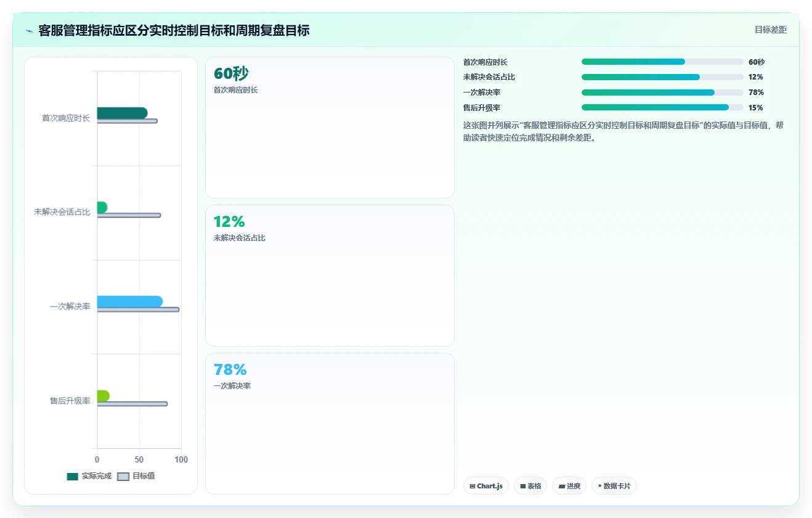Click the gray target bar for 一次解决率
This screenshot has width=812, height=518.
(x=138, y=310)
